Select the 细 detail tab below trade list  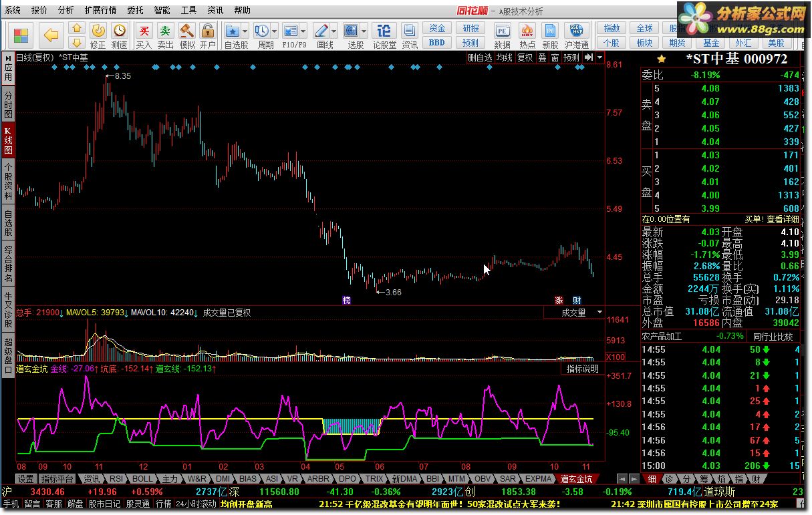652,479
